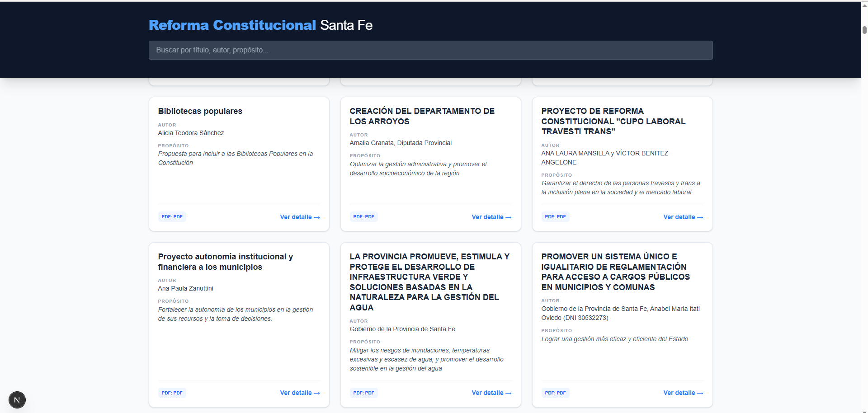
Task: Open the PDF for Cupo Laboral Travesti Trans
Action: pyautogui.click(x=555, y=216)
